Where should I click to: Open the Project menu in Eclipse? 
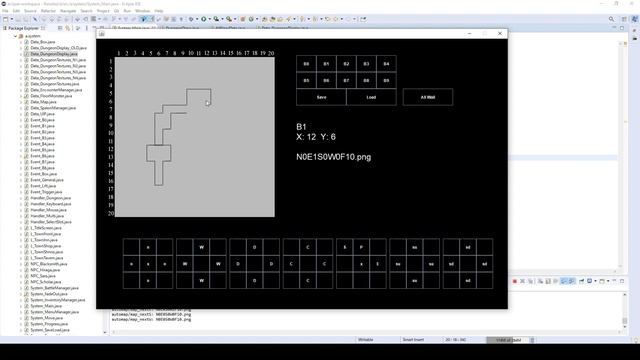pos(103,11)
